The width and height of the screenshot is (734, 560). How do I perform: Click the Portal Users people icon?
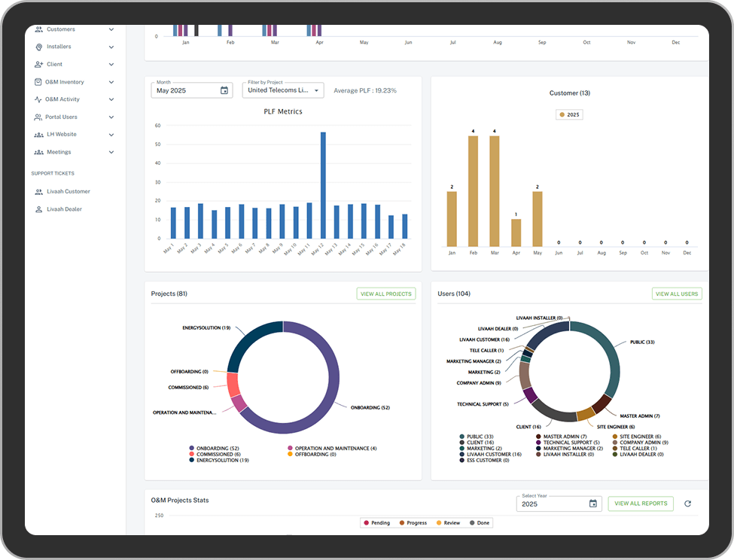point(39,117)
